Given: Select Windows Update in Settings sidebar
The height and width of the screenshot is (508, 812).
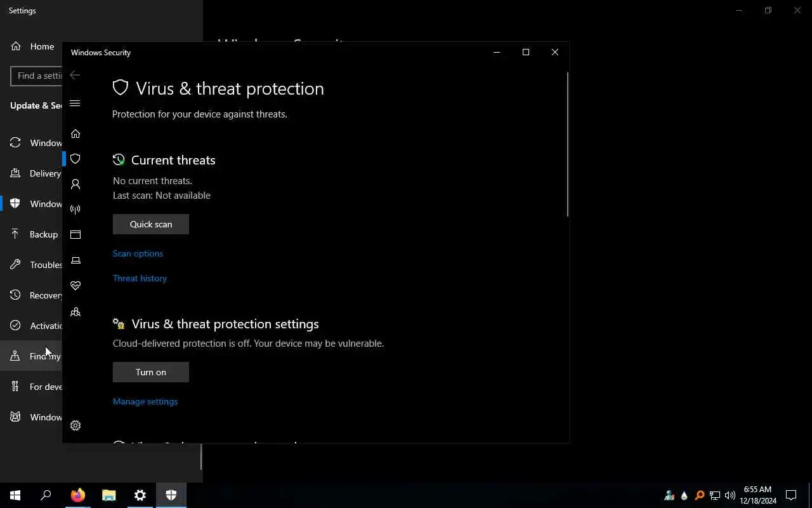Looking at the screenshot, I should (x=31, y=143).
